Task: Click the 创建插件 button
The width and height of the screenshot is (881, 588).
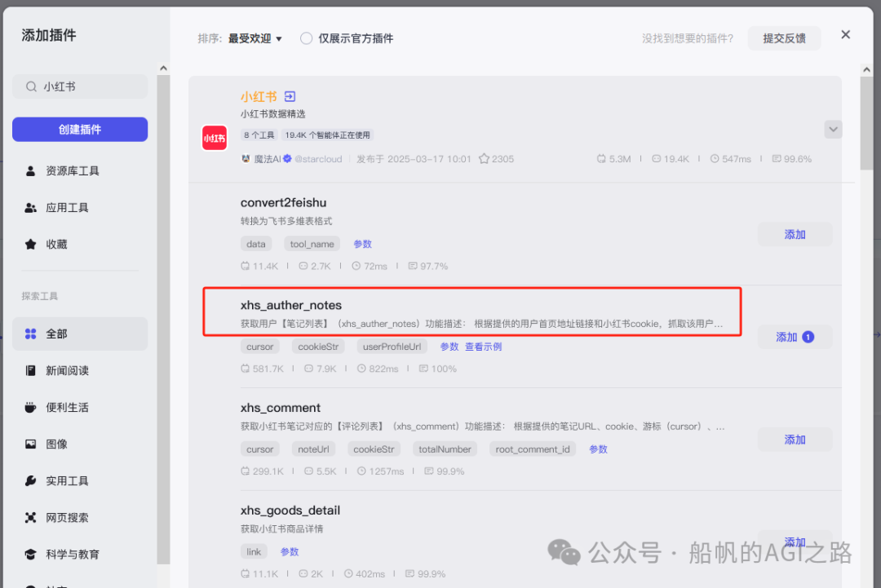Action: tap(80, 129)
